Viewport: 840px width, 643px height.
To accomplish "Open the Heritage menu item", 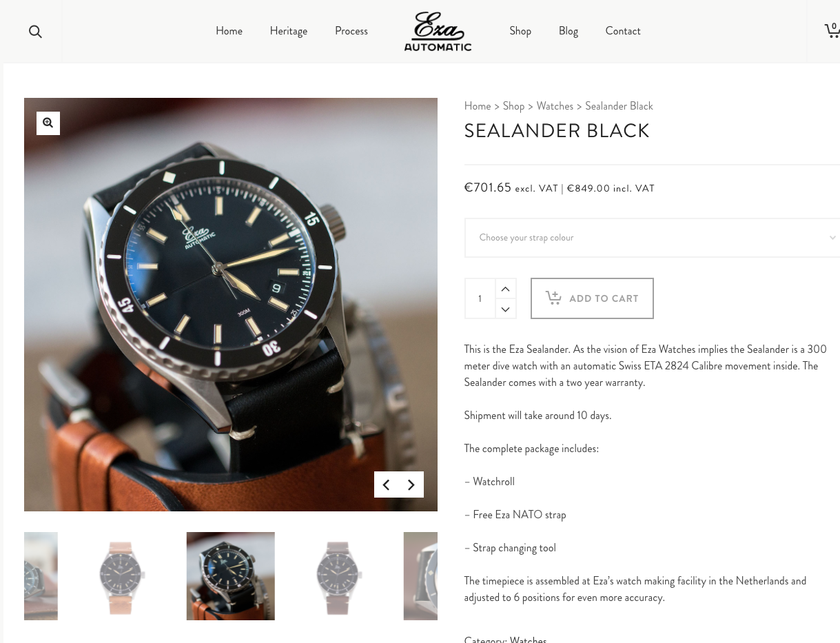I will tap(289, 31).
